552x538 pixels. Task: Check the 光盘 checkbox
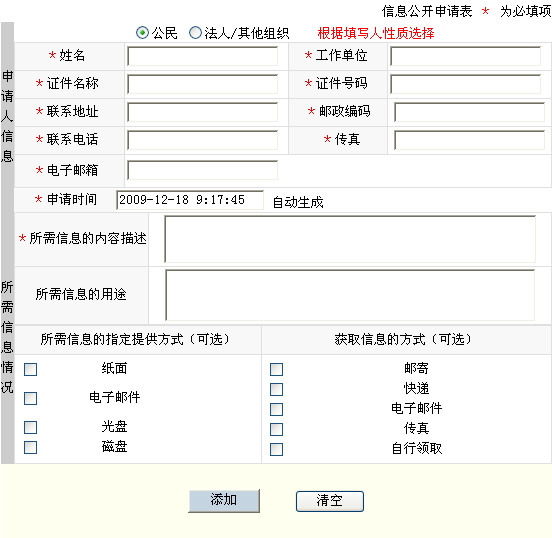30,427
